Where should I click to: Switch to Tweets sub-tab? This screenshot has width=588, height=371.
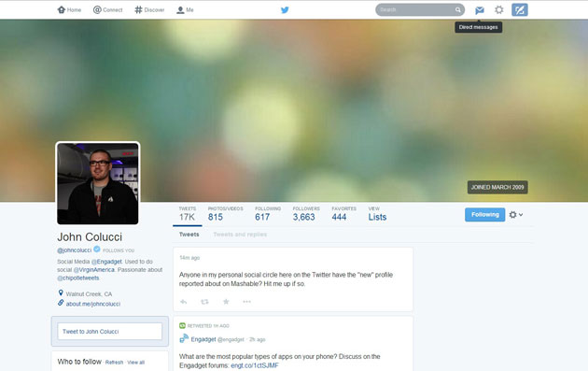coord(189,235)
